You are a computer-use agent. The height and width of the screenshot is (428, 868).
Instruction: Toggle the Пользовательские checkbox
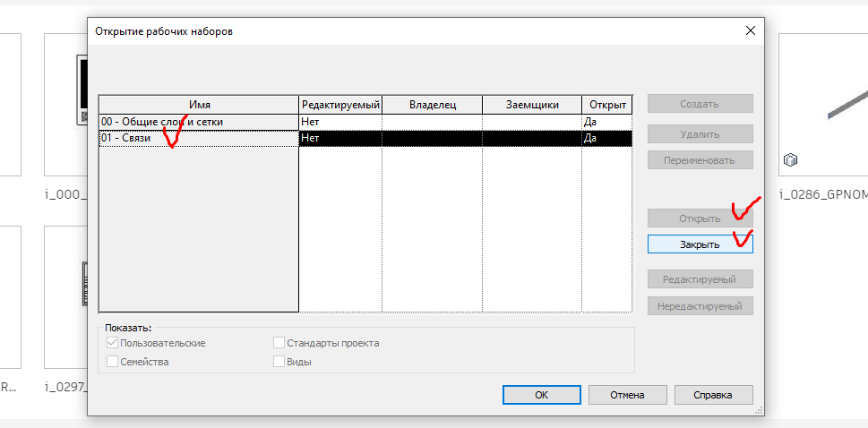click(112, 343)
